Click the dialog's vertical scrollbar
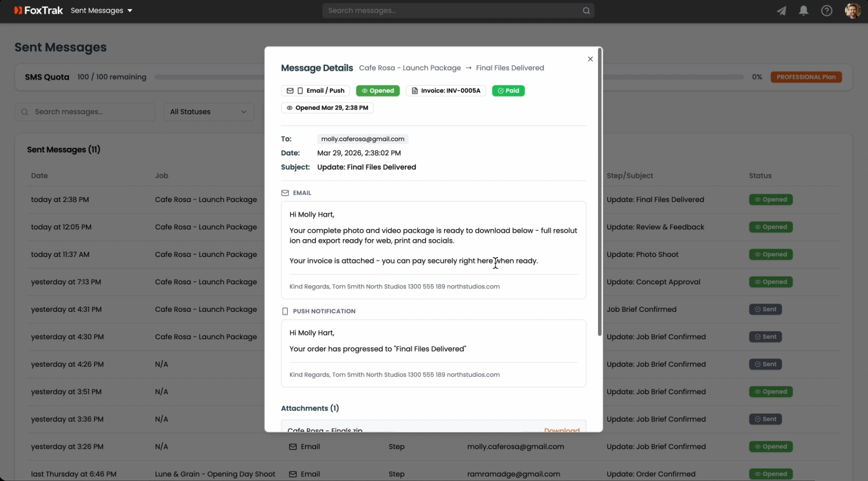Viewport: 868px width, 481px height. click(x=599, y=192)
